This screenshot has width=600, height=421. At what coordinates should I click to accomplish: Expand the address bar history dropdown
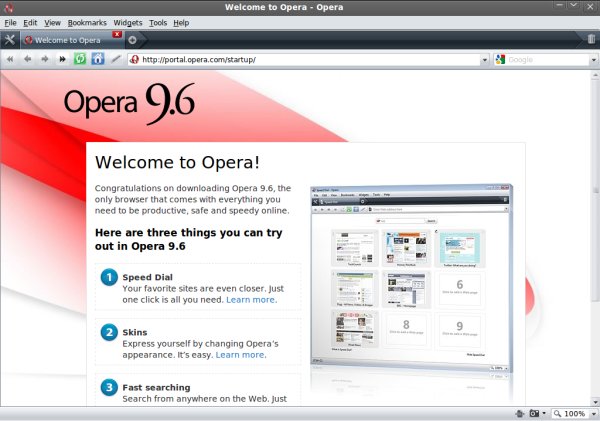pos(485,60)
